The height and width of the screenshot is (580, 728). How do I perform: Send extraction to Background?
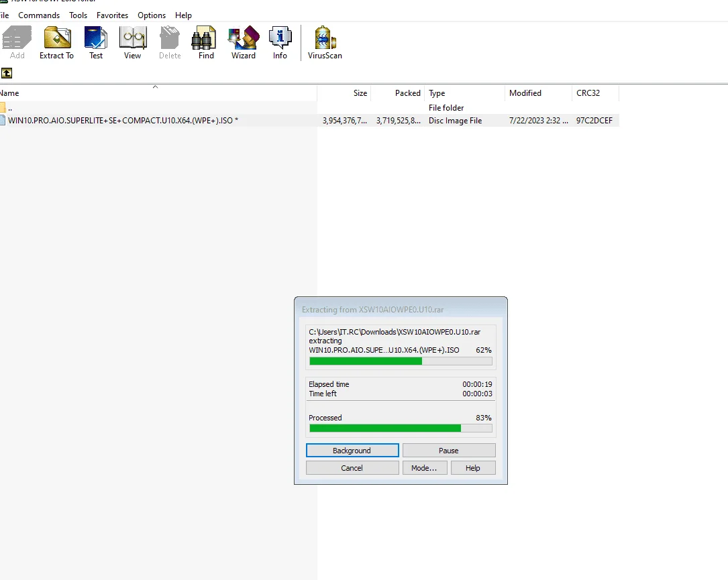point(352,450)
